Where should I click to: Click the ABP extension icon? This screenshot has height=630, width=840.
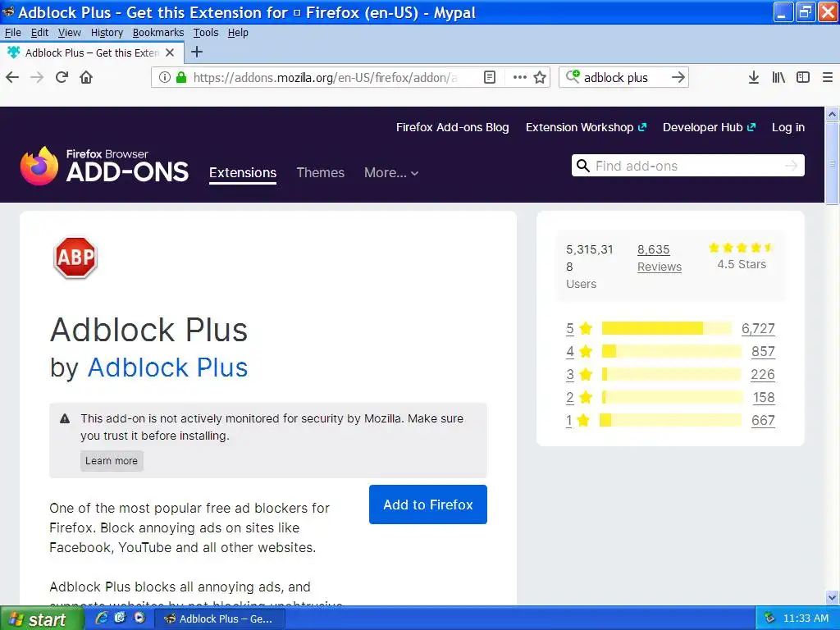coord(75,258)
